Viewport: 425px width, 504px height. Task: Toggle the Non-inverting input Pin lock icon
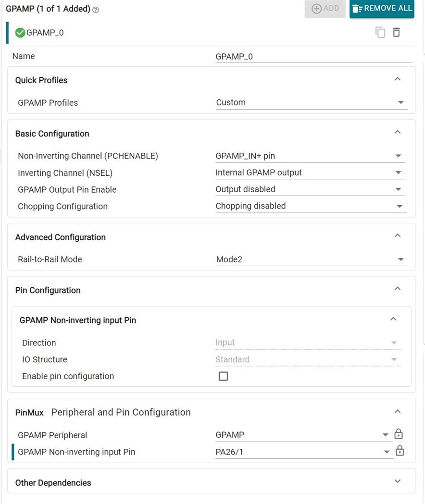(400, 451)
